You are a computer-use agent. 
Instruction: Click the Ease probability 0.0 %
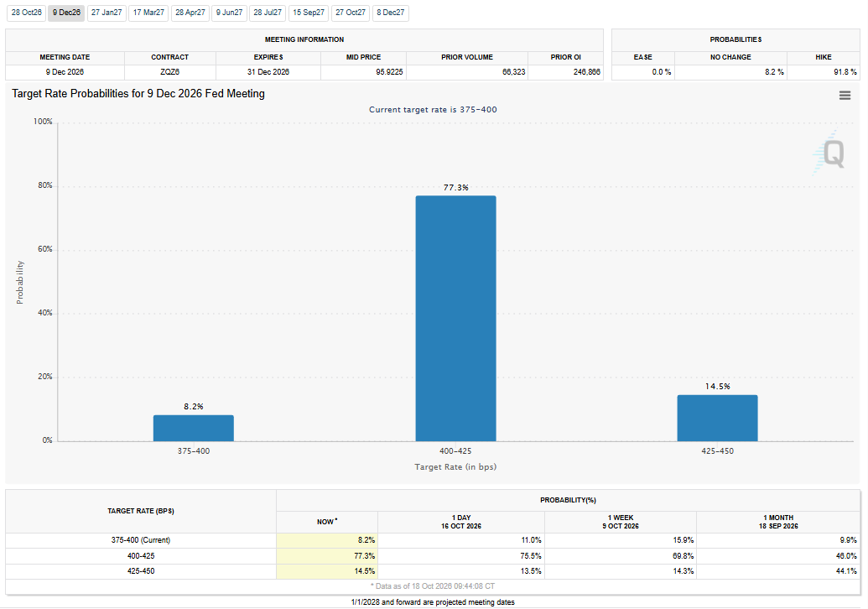pyautogui.click(x=662, y=72)
